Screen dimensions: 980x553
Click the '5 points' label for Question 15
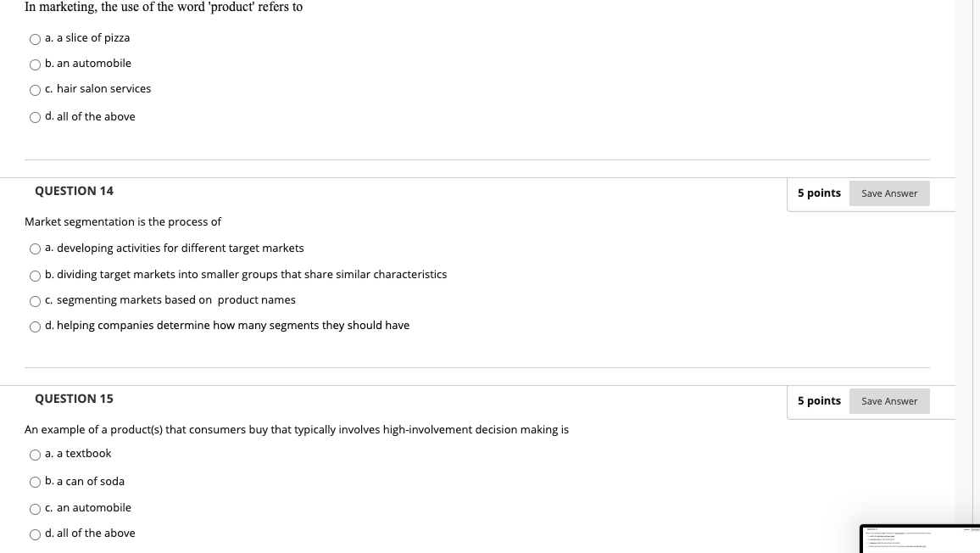click(819, 400)
